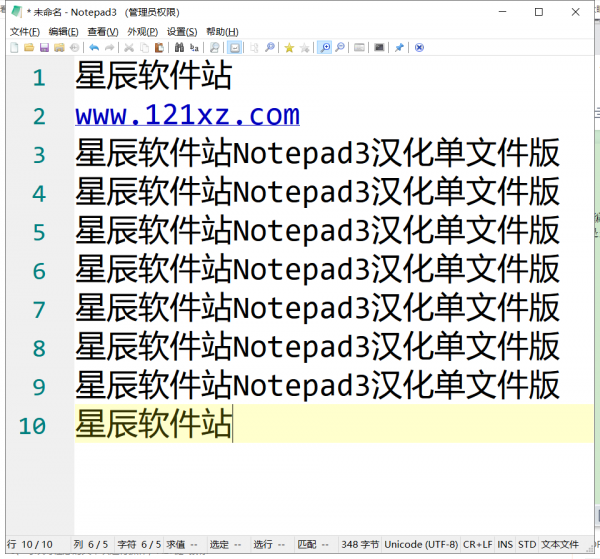Screen dimensions: 600x559
Task: Paste from clipboard icon
Action: (x=159, y=47)
